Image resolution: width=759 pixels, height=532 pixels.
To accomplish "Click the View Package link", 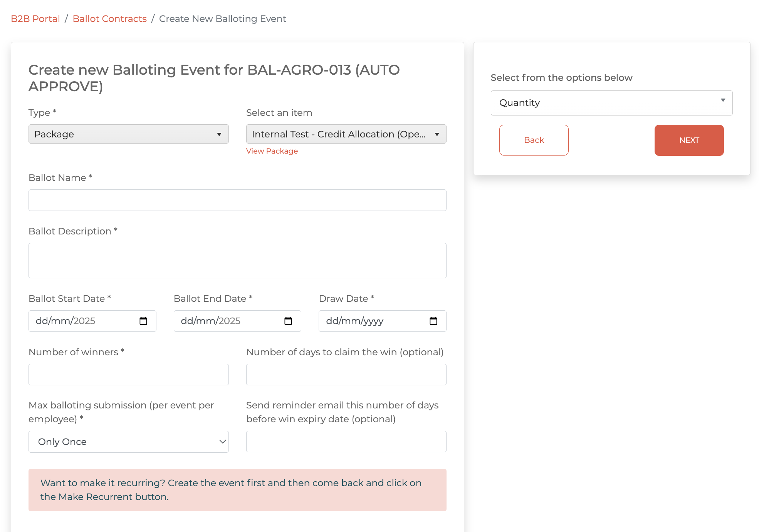I will click(x=272, y=151).
